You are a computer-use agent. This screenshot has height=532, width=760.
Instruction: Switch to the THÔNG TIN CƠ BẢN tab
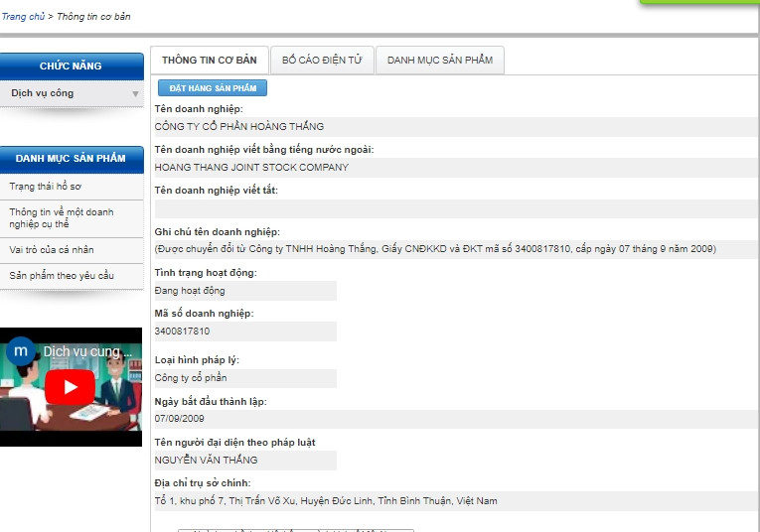pos(209,61)
